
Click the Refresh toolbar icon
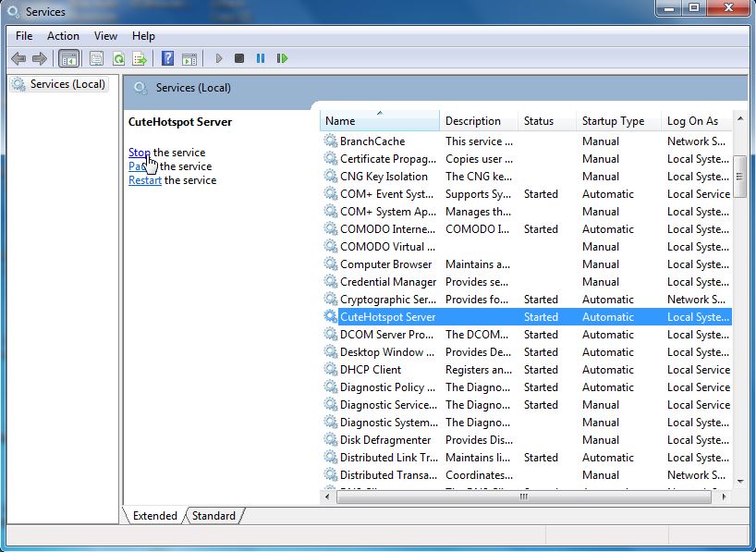click(118, 59)
